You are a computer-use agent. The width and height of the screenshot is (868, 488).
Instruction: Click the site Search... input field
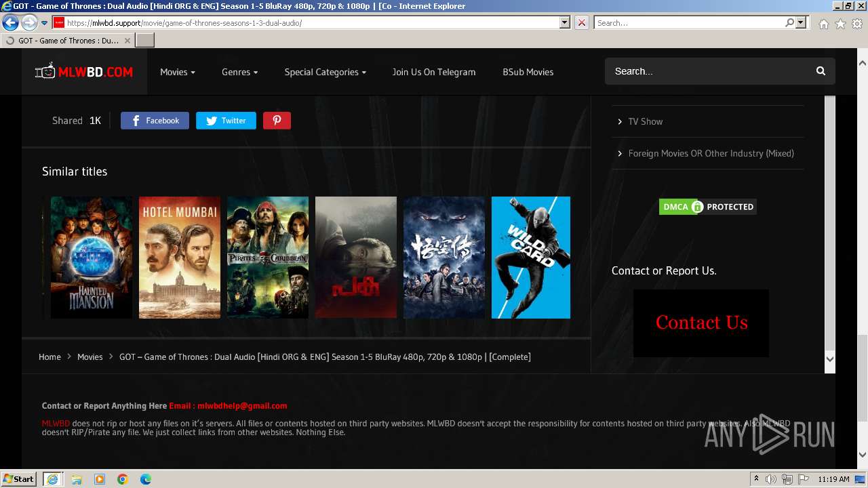tap(709, 71)
